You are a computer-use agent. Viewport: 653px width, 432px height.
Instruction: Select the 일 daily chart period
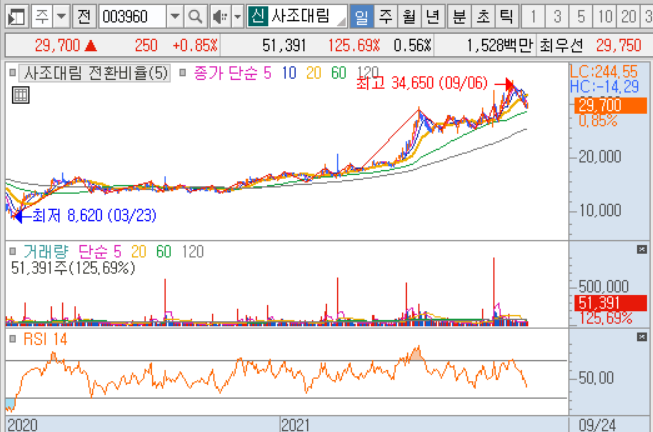coord(361,17)
